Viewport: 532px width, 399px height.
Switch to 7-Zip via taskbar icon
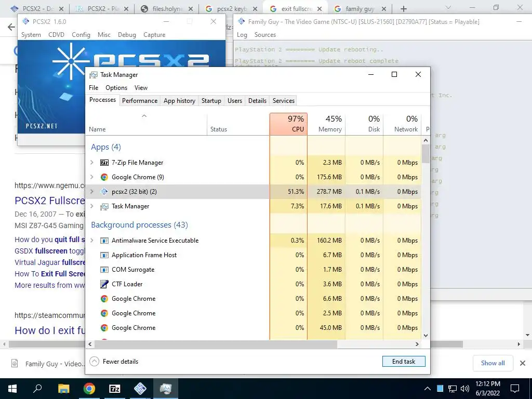point(115,389)
